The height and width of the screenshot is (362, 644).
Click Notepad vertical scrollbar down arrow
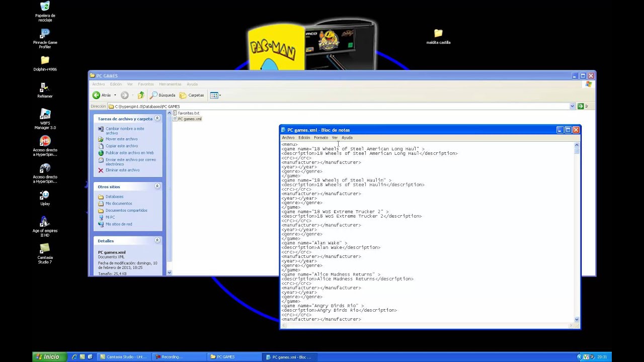coord(577,319)
